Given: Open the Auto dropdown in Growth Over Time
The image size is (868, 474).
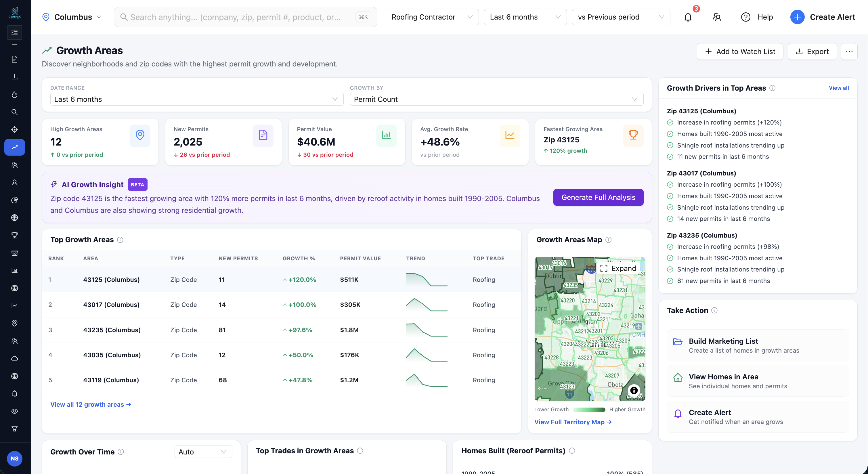Looking at the screenshot, I should (203, 452).
